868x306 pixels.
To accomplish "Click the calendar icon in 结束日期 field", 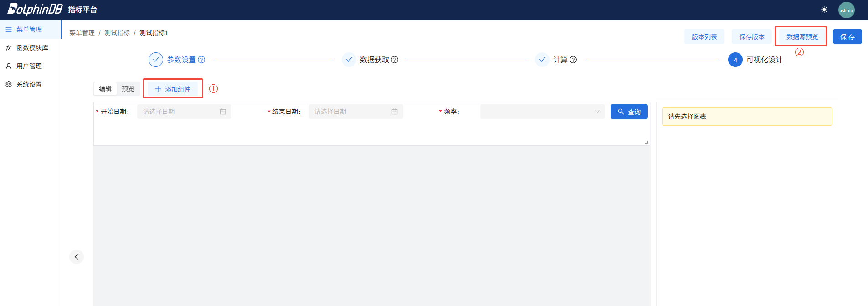I will coord(395,112).
